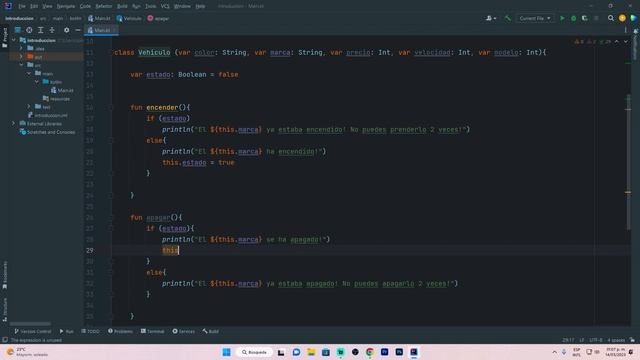This screenshot has width=640, height=360.
Task: Open the Windows Start button
Action: coord(227,352)
